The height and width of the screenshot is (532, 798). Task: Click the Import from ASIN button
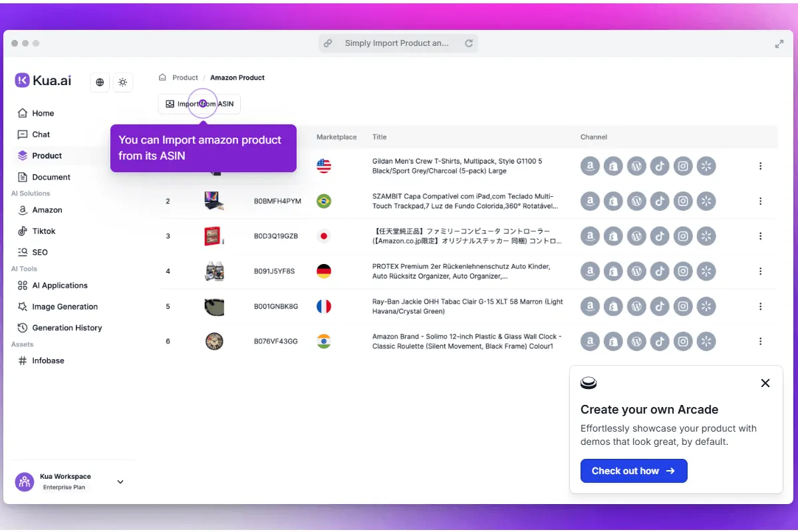click(x=199, y=104)
